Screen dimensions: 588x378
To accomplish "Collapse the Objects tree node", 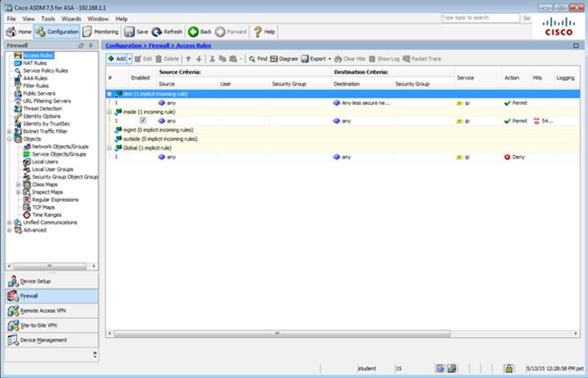I will 9,139.
